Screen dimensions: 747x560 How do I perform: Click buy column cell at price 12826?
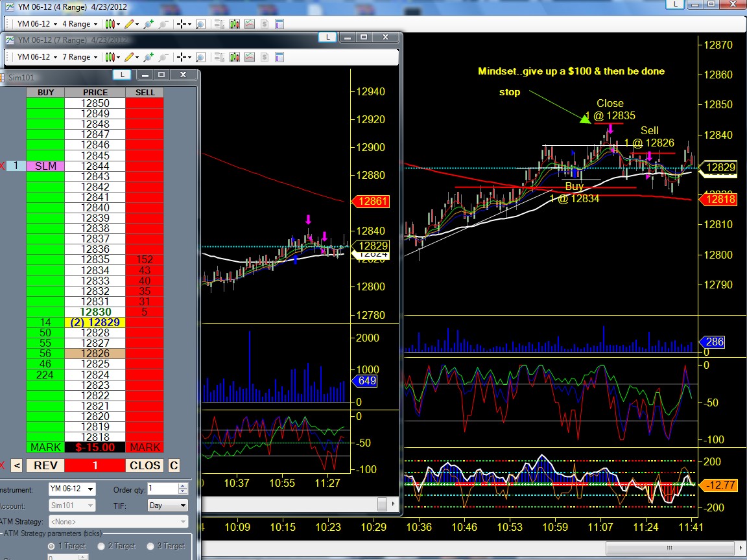45,353
